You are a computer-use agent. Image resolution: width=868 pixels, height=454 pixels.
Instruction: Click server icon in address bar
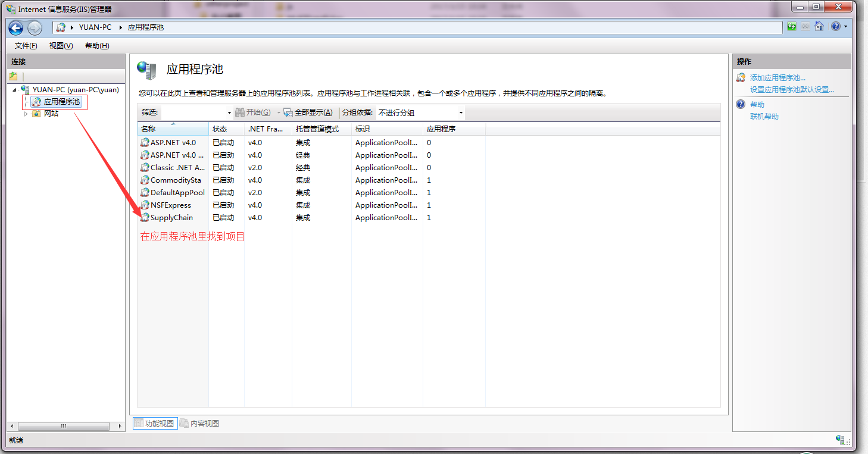pyautogui.click(x=61, y=27)
